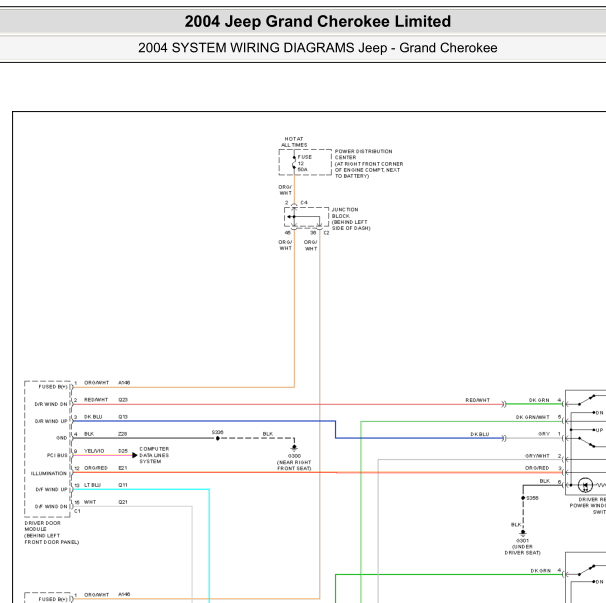The width and height of the screenshot is (606, 603).
Task: Click the 'S336' splice label
Action: tap(218, 432)
